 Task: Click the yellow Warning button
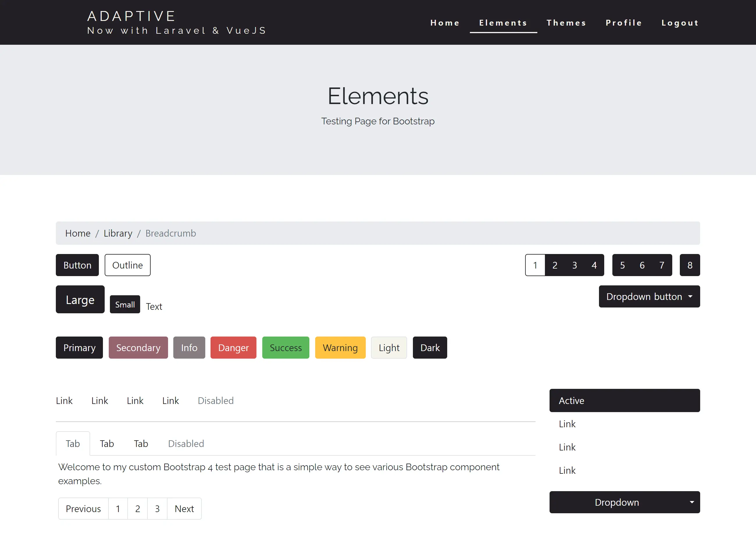[340, 348]
